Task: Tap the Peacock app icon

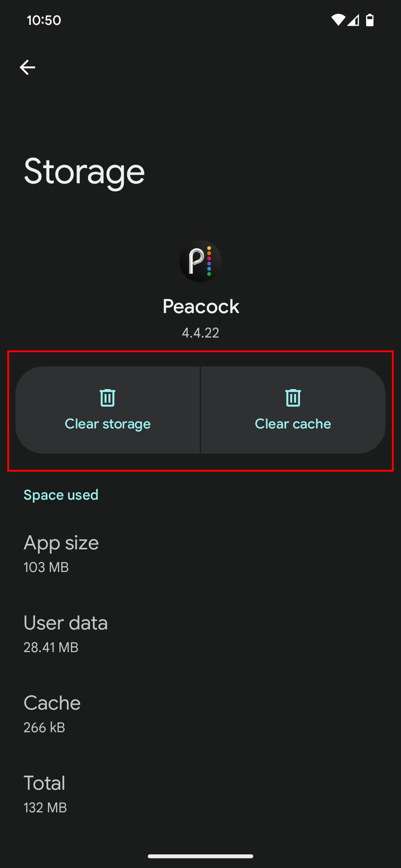Action: tap(200, 261)
